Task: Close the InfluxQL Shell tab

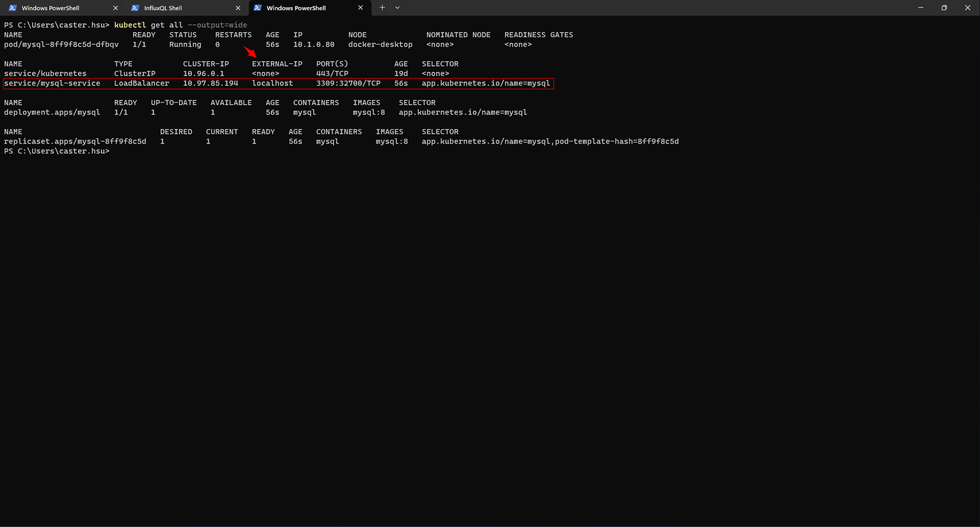Action: tap(238, 8)
